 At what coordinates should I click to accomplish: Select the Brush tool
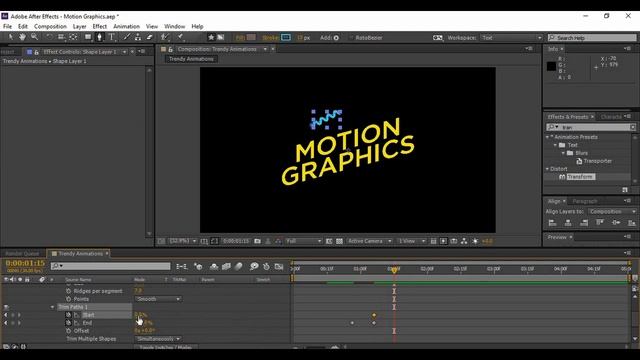click(x=127, y=37)
